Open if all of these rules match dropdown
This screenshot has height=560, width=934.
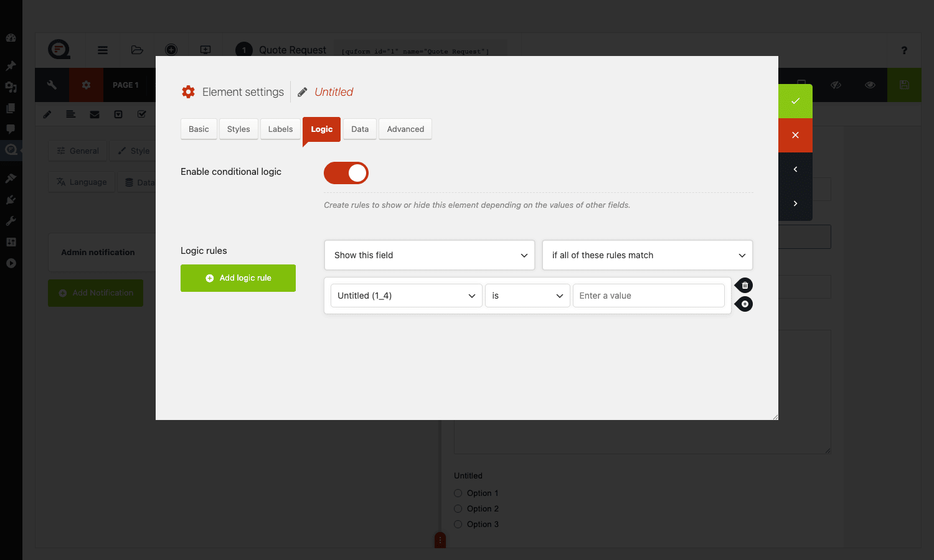coord(648,255)
